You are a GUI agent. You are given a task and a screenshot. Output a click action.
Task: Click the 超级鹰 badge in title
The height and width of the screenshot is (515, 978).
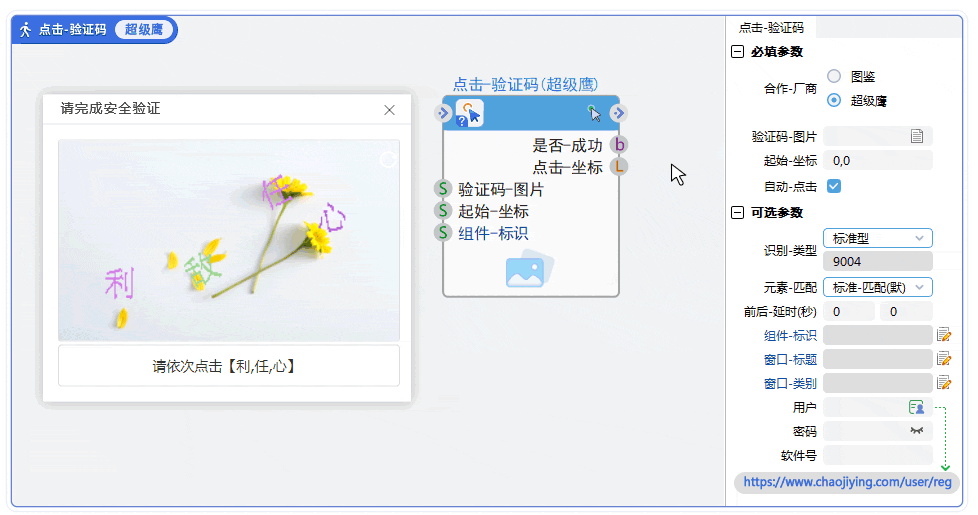click(144, 30)
